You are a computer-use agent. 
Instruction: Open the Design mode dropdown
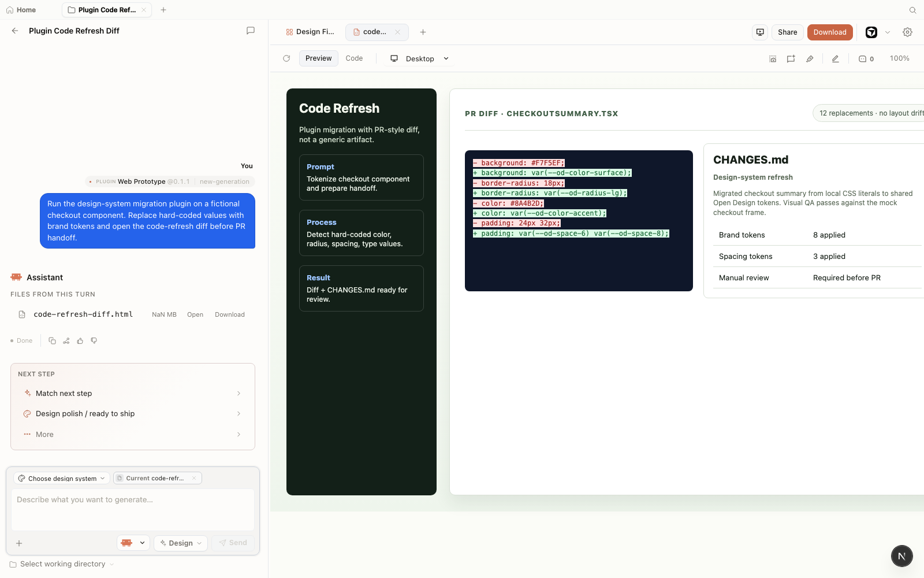click(x=181, y=543)
